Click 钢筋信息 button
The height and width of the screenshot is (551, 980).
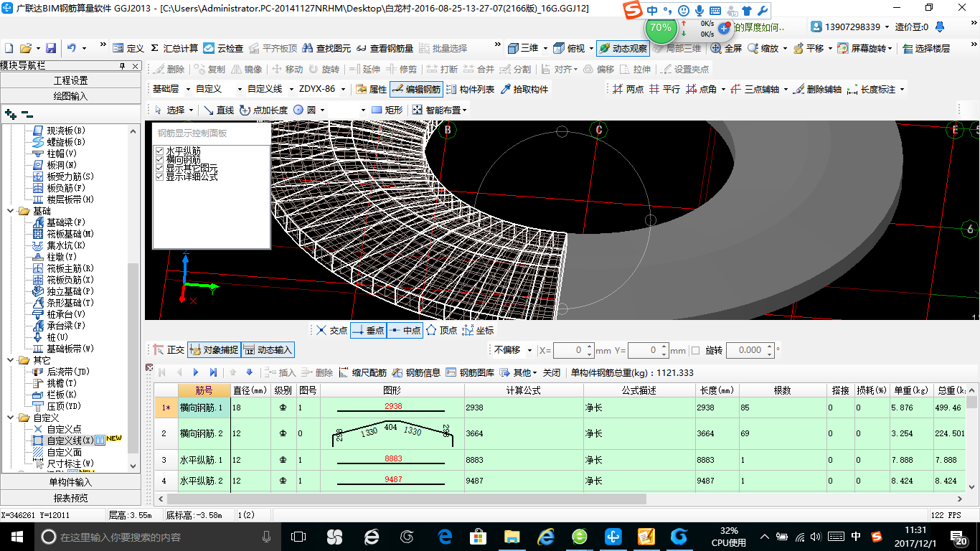point(416,372)
